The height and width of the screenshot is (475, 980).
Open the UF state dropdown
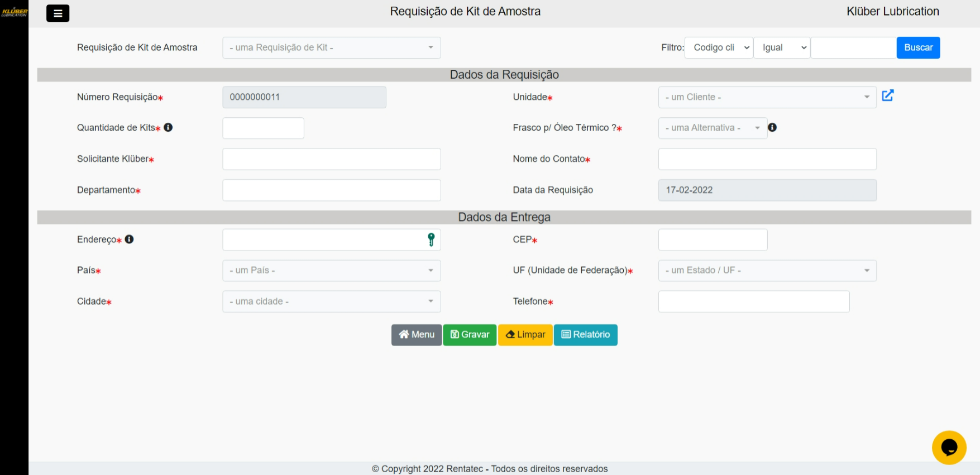pyautogui.click(x=767, y=270)
